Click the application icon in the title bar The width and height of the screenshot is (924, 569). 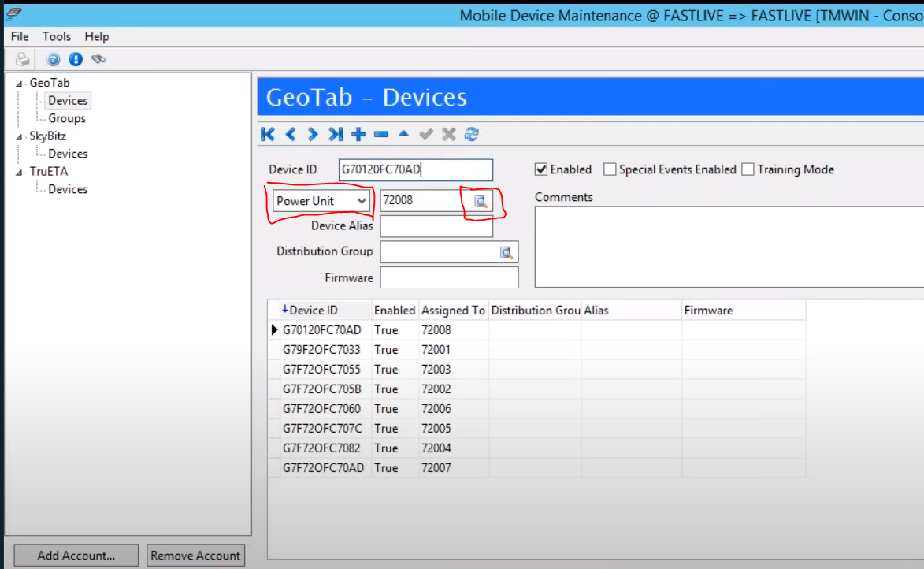click(x=13, y=13)
